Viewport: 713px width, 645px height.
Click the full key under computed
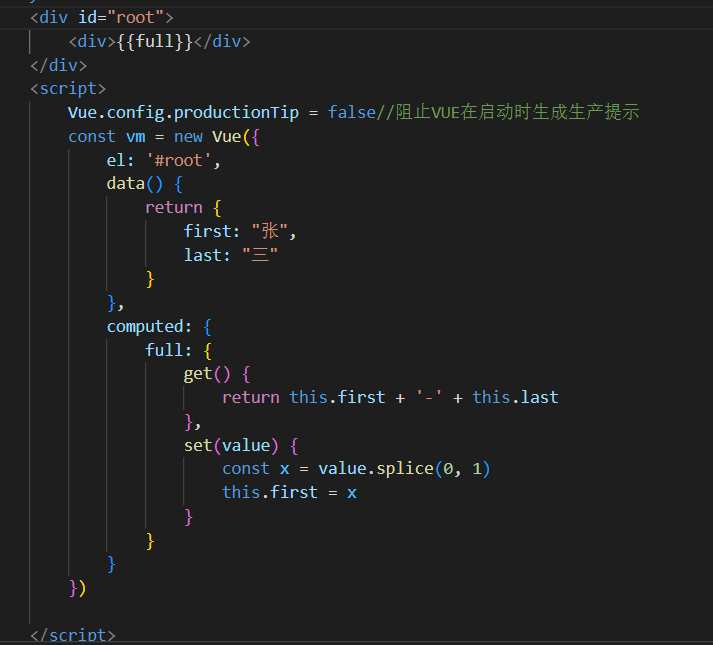click(164, 350)
